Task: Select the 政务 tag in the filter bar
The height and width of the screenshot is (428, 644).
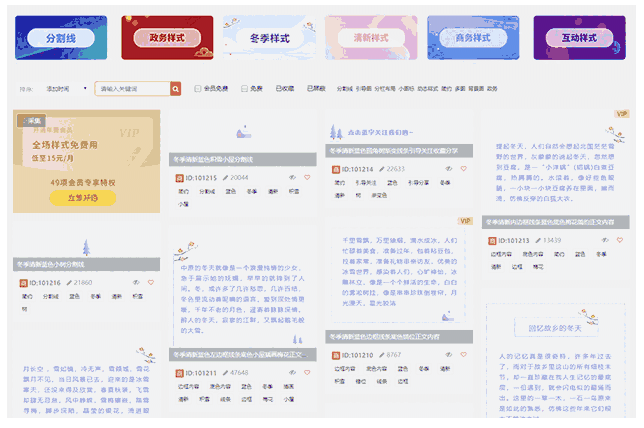Action: [x=492, y=89]
